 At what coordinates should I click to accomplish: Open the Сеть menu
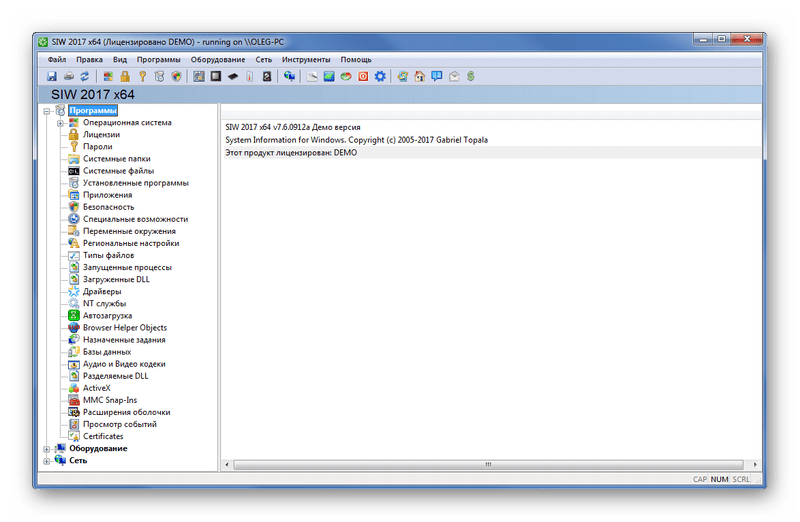[x=264, y=60]
